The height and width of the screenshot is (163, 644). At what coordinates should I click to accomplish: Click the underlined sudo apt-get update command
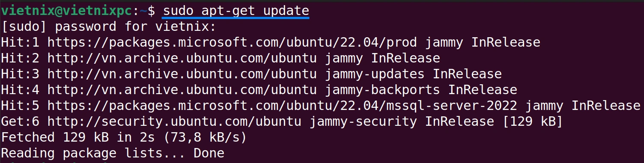click(x=236, y=11)
